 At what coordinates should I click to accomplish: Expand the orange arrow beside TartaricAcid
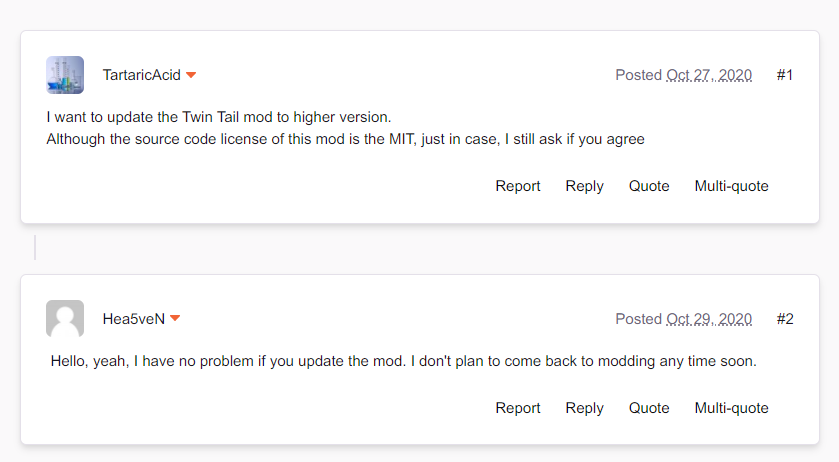coord(191,75)
